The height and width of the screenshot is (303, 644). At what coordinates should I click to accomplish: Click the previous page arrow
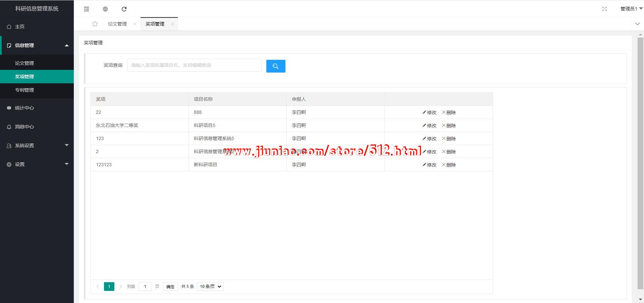pos(98,287)
